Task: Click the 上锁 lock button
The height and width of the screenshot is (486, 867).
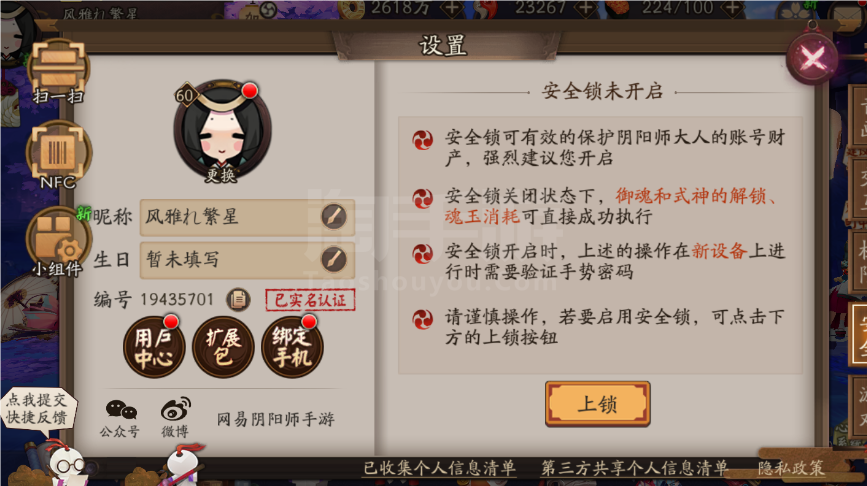Action: click(x=597, y=404)
